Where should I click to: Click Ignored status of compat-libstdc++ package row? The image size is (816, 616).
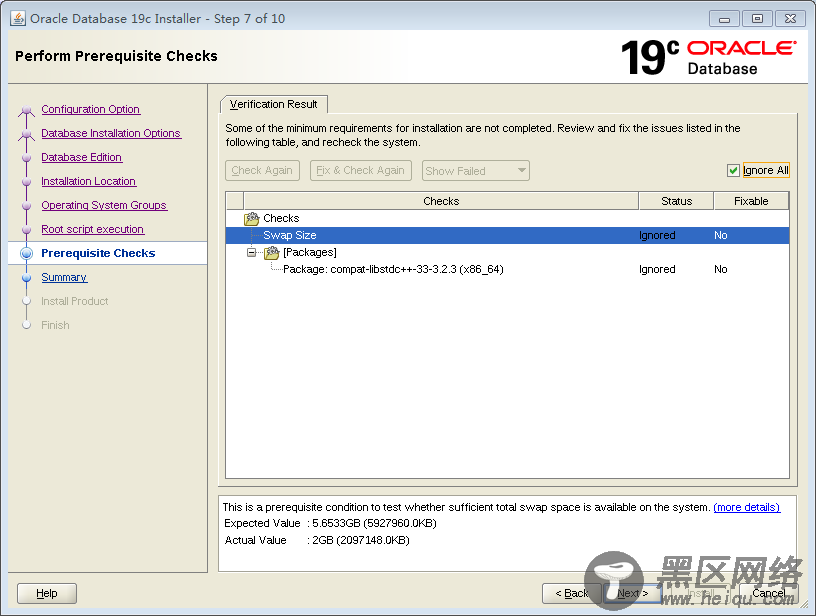pyautogui.click(x=657, y=270)
